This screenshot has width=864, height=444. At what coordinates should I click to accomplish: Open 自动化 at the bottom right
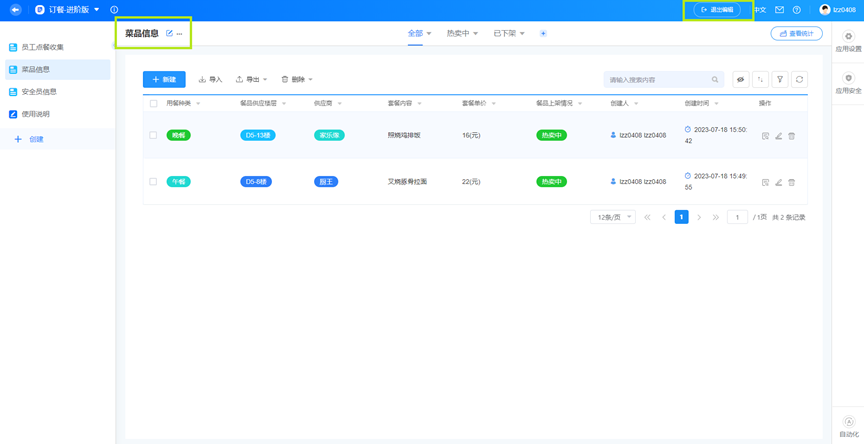pyautogui.click(x=849, y=426)
